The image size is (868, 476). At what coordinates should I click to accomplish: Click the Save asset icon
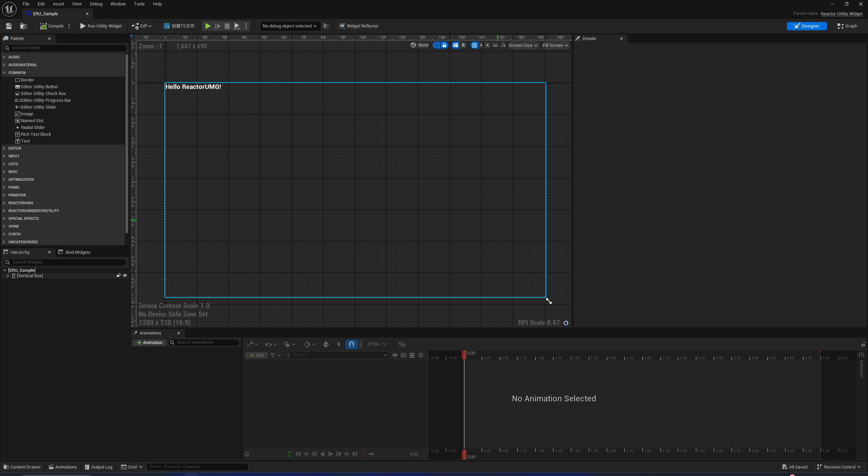point(9,26)
